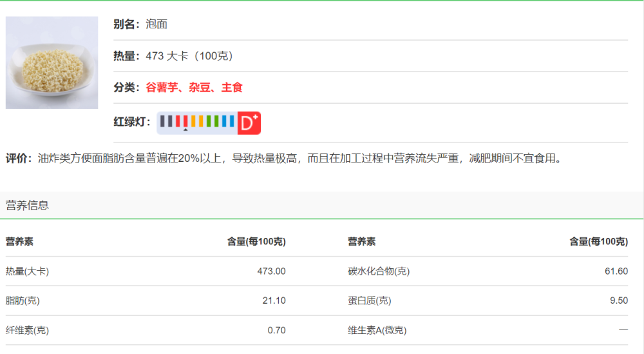
Task: Select the 别名: 泡面 text
Action: point(140,25)
